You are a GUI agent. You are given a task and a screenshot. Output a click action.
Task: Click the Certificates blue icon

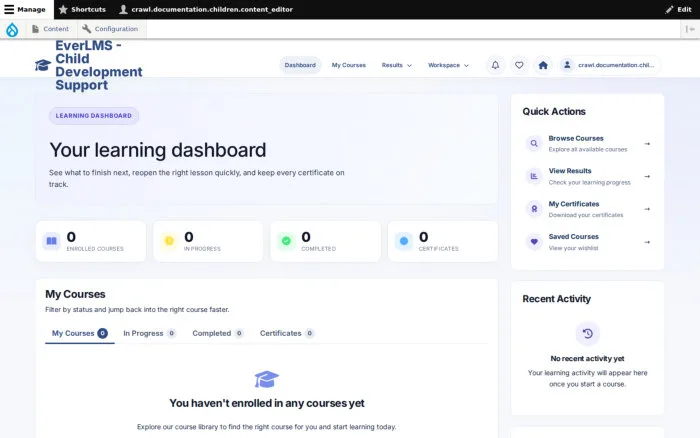pos(404,241)
